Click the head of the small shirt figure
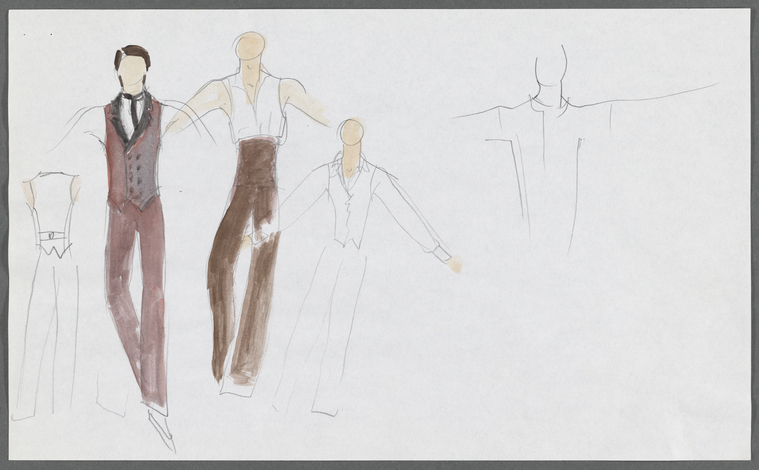759x470 pixels. pos(352,133)
